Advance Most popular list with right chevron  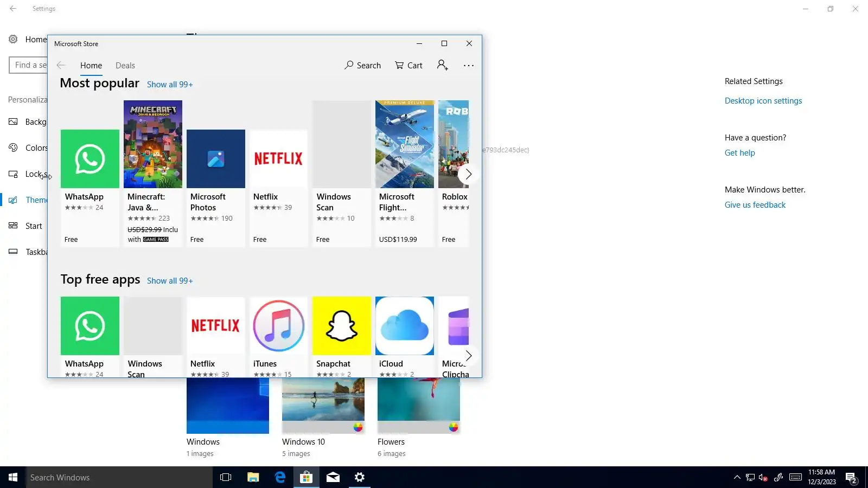click(x=468, y=174)
